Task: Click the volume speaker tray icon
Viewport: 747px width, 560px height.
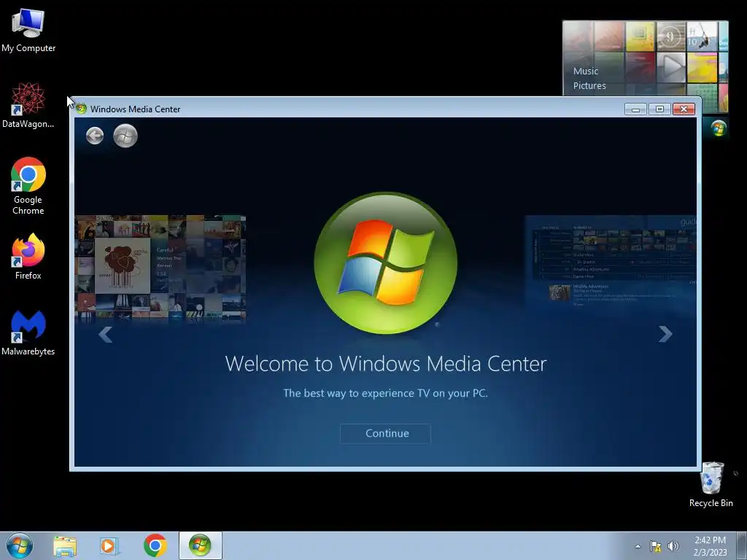Action: point(673,546)
